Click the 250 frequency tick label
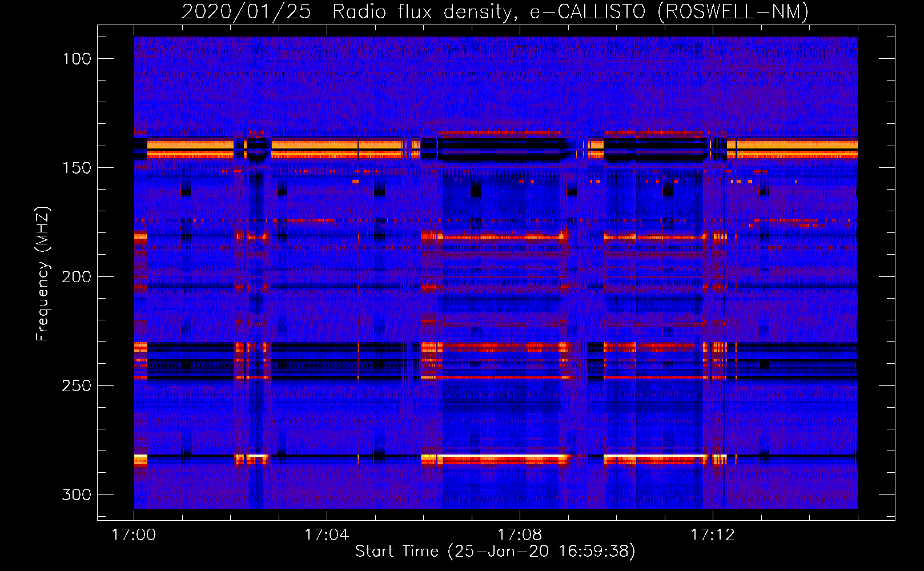Screen dimensions: 924x571 tap(77, 386)
